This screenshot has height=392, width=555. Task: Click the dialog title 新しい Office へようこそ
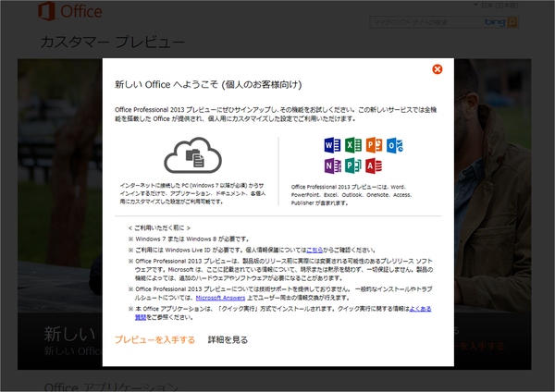pos(208,84)
